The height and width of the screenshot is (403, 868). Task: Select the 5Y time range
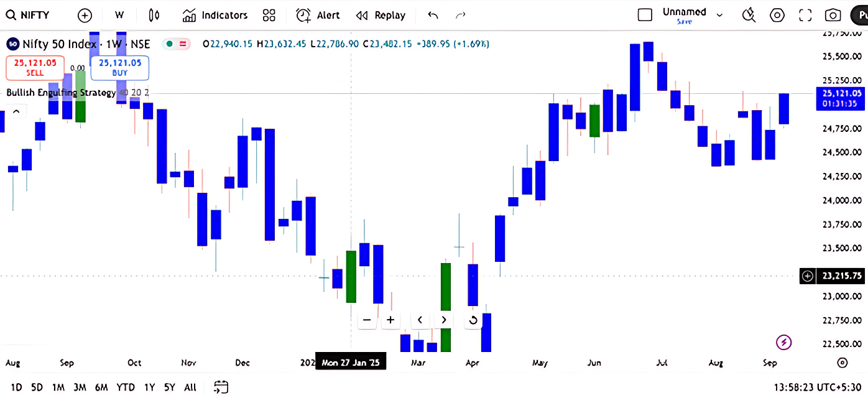pyautogui.click(x=170, y=387)
